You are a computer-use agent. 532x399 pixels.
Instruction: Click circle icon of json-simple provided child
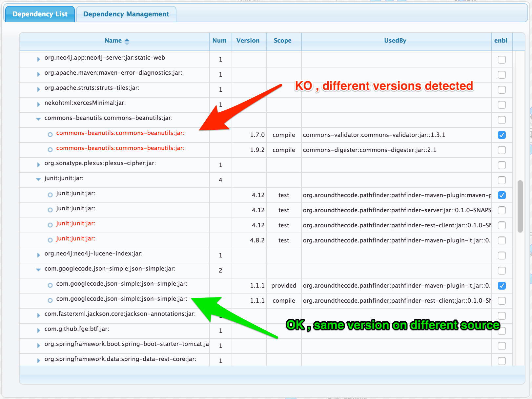(x=50, y=285)
